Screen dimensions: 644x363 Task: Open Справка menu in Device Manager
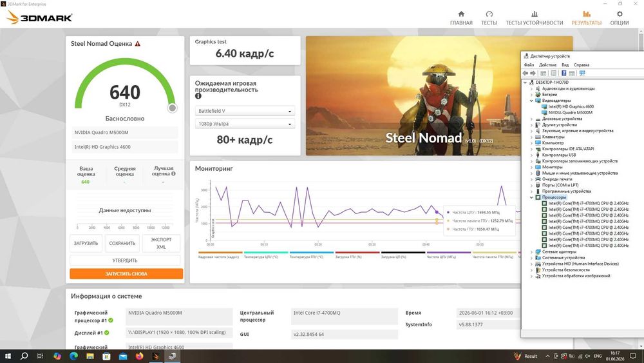(581, 65)
